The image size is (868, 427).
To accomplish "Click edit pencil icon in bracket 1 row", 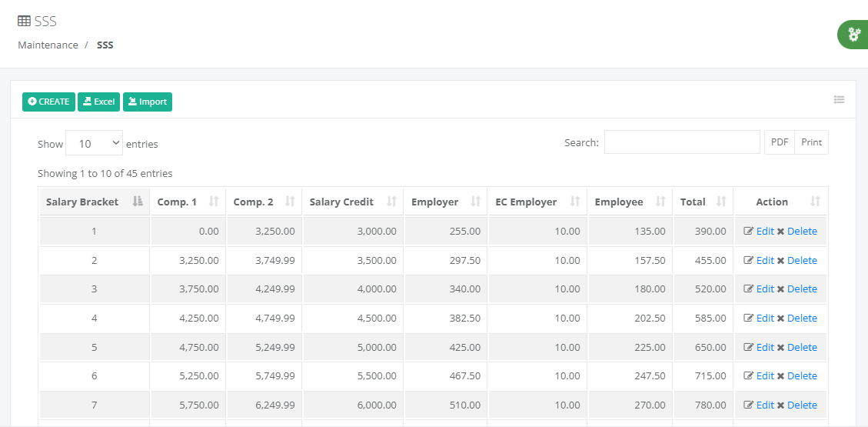I will 748,231.
